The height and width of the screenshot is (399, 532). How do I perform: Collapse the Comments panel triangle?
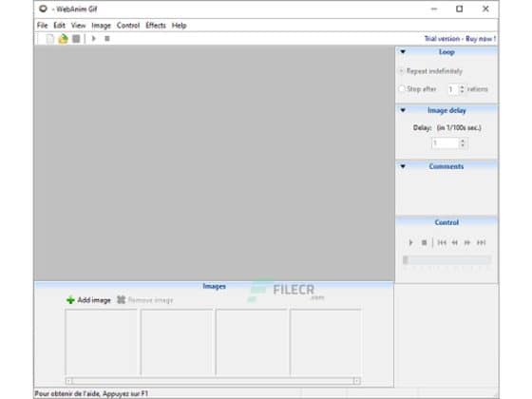403,166
